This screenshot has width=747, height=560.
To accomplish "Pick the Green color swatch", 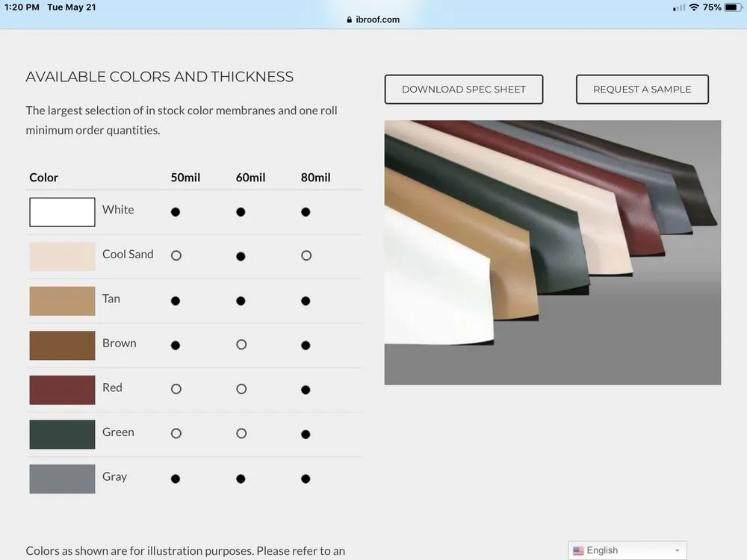I will 62,435.
